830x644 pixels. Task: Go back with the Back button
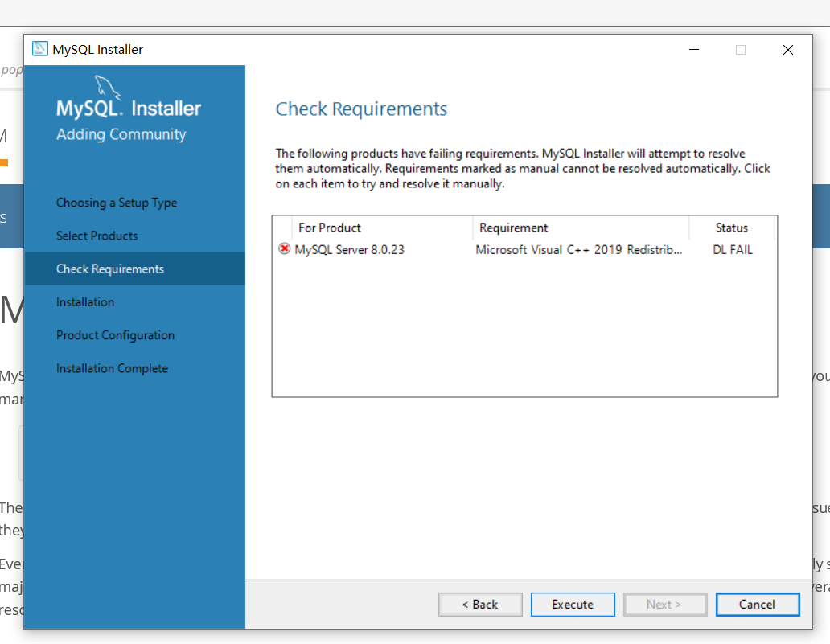(x=480, y=605)
